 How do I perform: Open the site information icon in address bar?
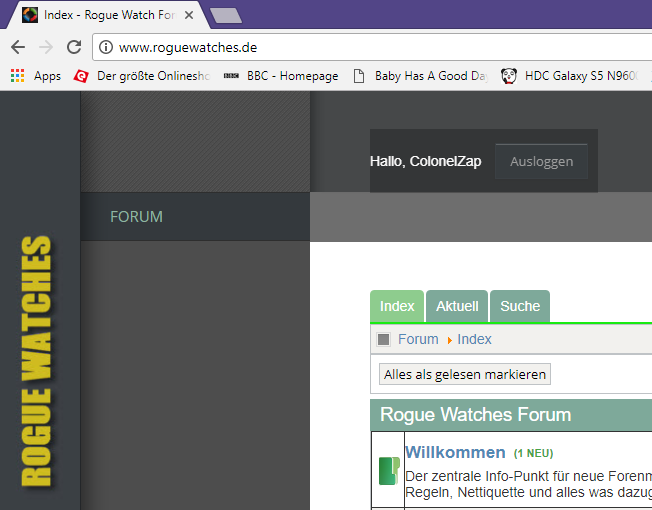click(106, 47)
